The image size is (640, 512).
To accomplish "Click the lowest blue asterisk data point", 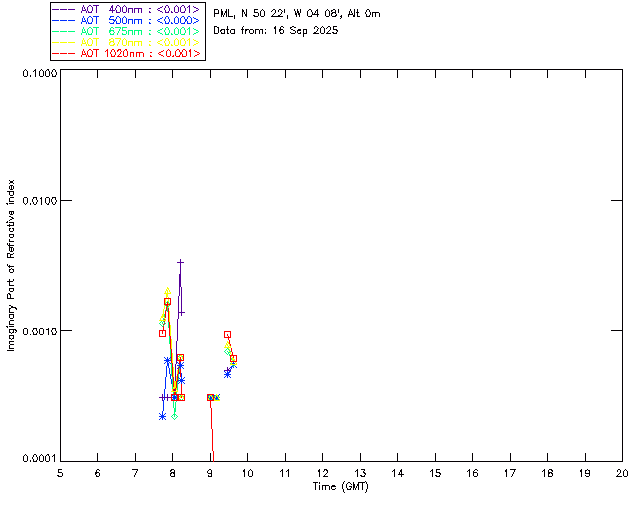I will click(162, 416).
